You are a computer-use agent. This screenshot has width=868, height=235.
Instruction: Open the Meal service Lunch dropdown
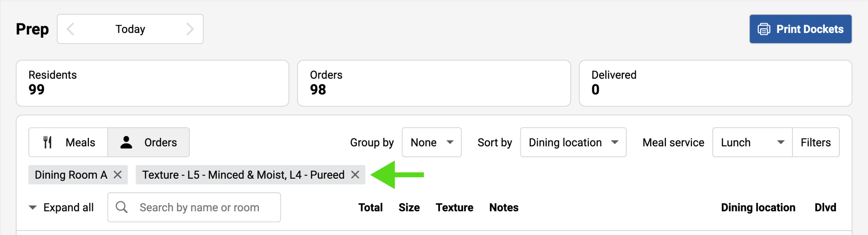752,142
